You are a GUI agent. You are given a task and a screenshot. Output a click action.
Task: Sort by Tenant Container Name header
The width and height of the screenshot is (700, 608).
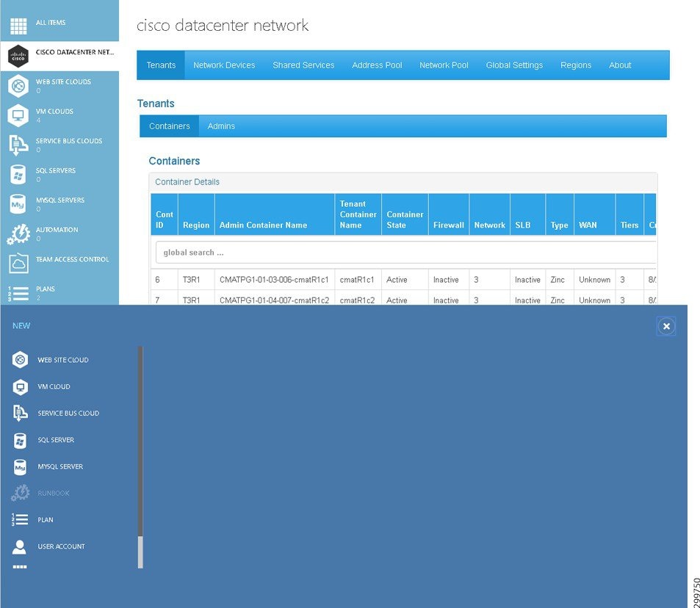point(358,214)
